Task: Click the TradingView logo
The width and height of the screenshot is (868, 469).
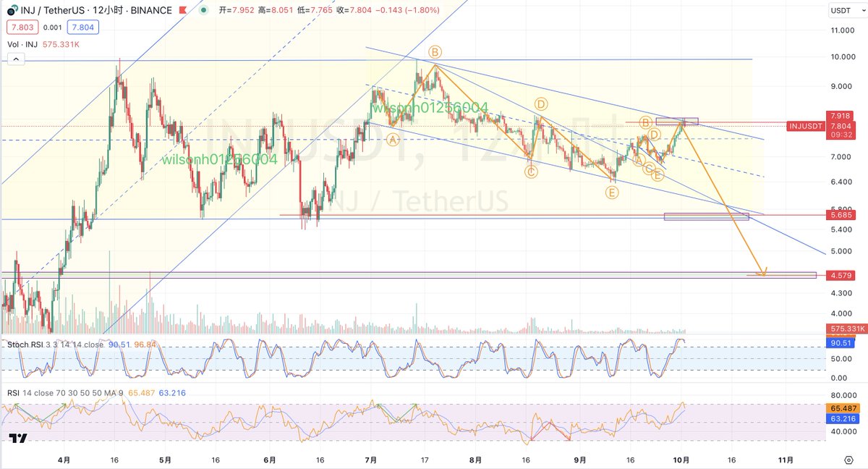Action: pos(17,439)
